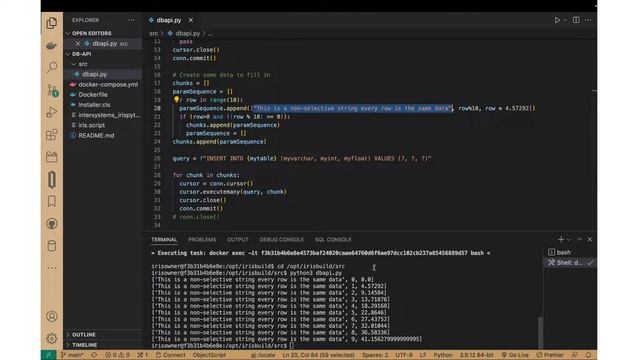The image size is (640, 360).
Task: Create a new terminal with plus icon
Action: click(x=560, y=240)
